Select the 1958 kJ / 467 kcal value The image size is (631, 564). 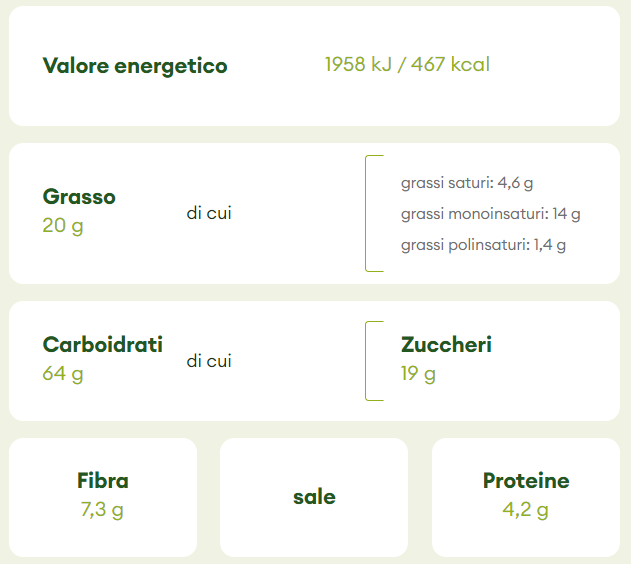coord(407,65)
